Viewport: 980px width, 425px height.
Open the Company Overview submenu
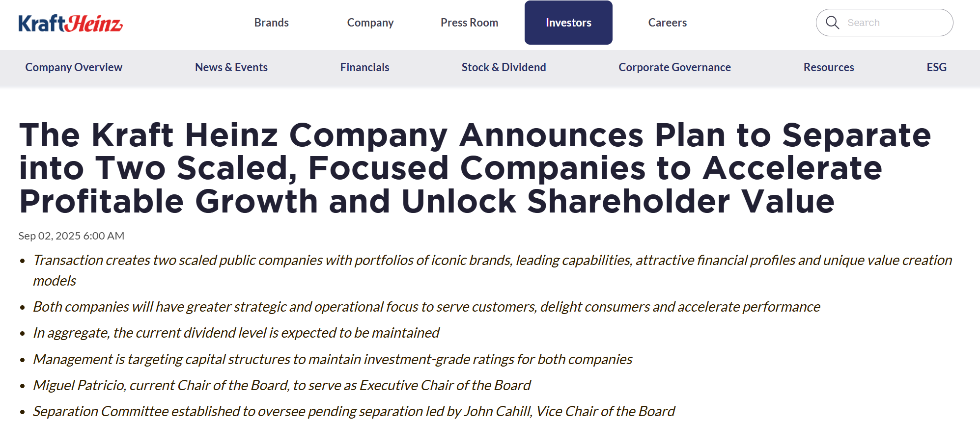click(74, 67)
